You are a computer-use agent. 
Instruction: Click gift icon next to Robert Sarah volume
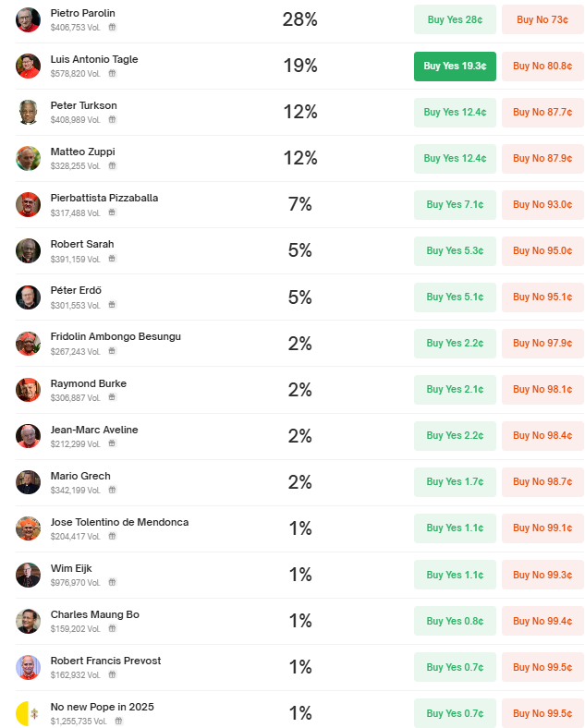pos(112,259)
